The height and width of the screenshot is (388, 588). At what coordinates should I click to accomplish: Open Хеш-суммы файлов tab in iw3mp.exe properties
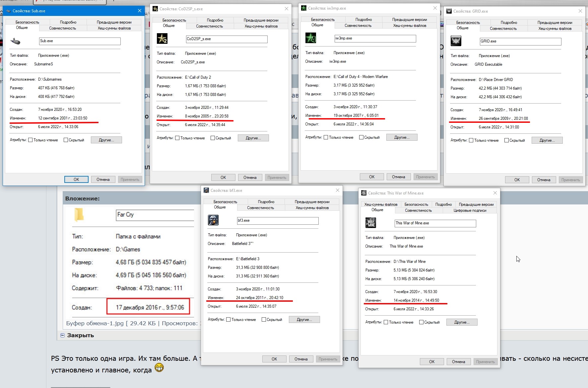[x=410, y=26]
